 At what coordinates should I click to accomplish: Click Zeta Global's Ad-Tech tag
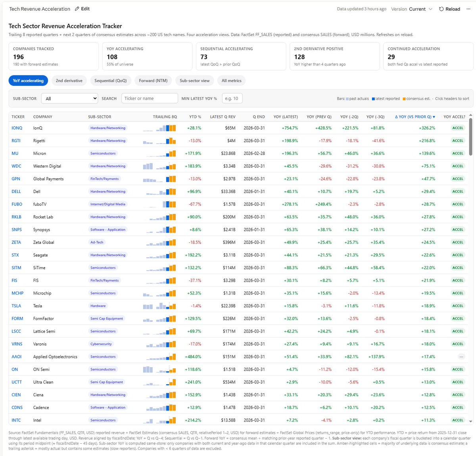pyautogui.click(x=97, y=242)
